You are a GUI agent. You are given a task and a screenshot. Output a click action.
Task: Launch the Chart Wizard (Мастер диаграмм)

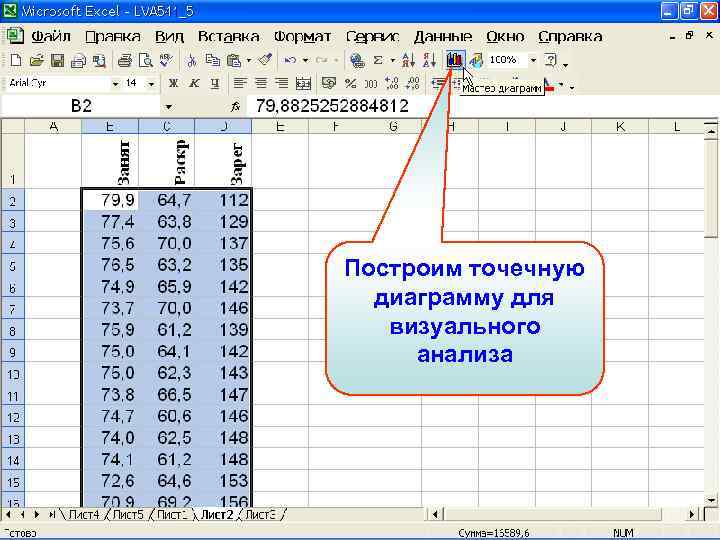tap(454, 60)
